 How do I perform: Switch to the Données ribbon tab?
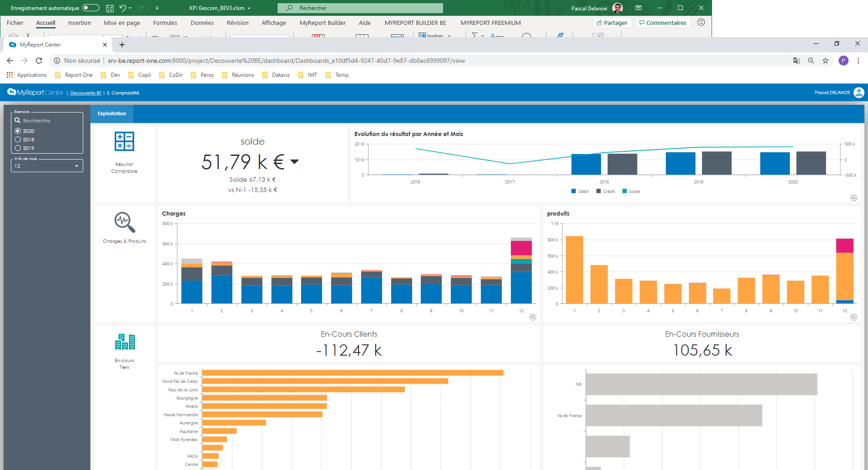pos(202,23)
